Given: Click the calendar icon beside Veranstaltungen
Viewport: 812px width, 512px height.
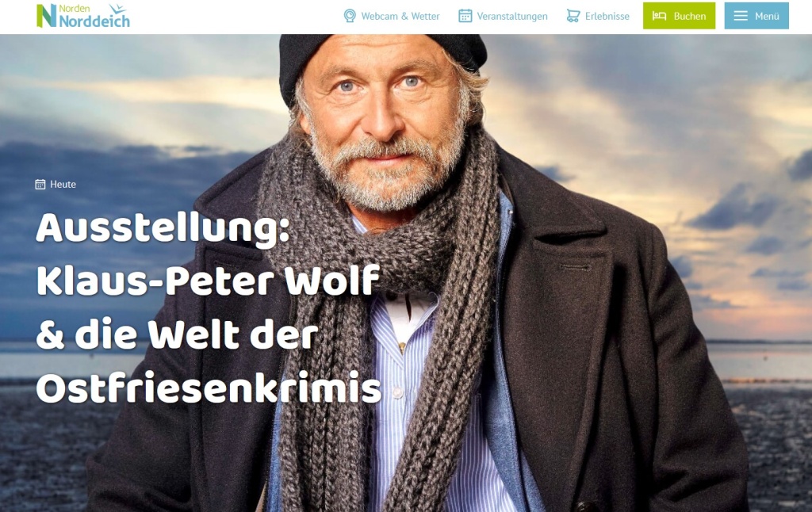Looking at the screenshot, I should coord(465,16).
